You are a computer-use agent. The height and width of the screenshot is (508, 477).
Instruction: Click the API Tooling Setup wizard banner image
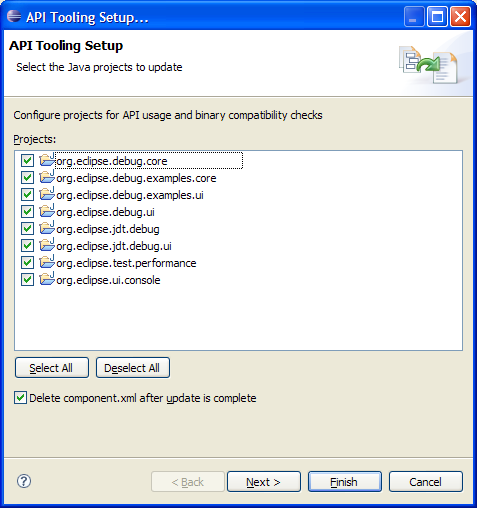[429, 65]
